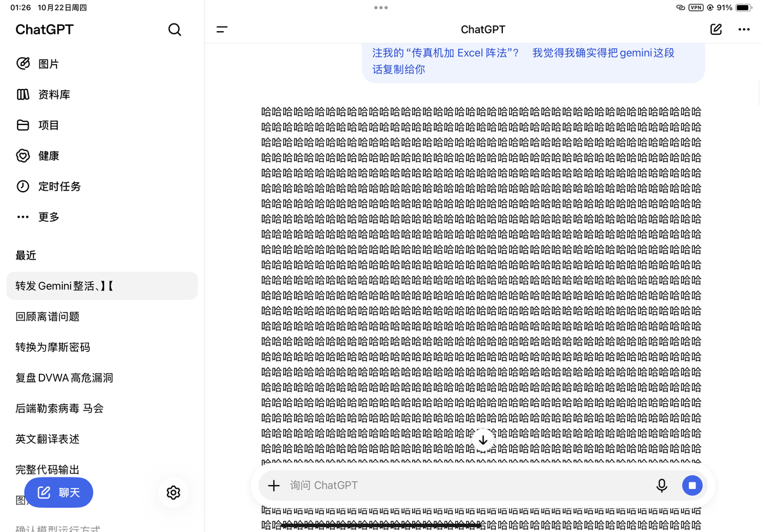Open chat 转发 Gemini 整活
Screen dimensions: 762x532
click(102, 286)
